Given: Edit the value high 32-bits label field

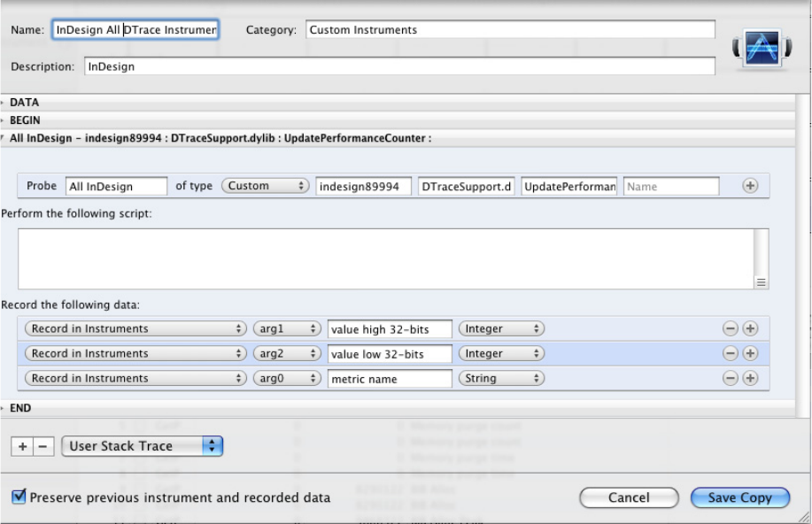Looking at the screenshot, I should pos(390,329).
